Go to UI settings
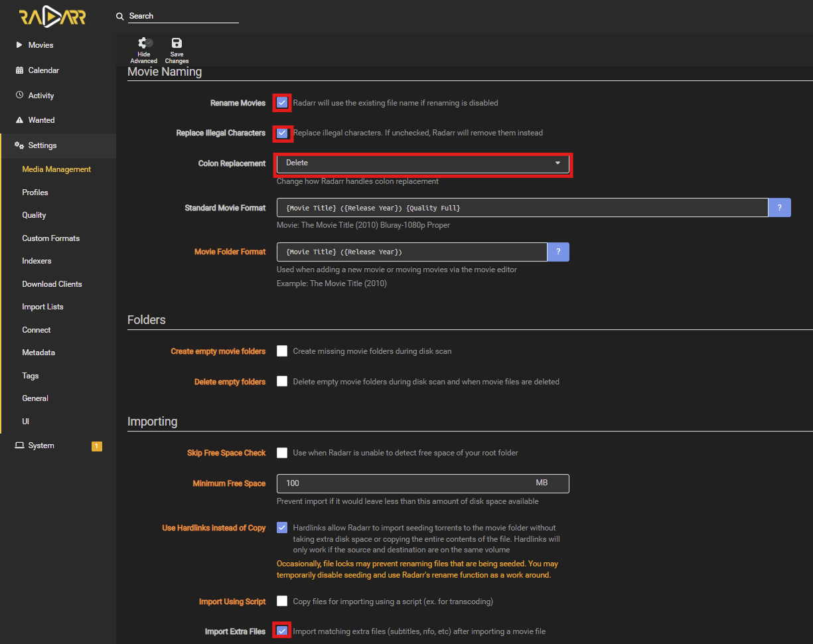The image size is (813, 644). (x=25, y=422)
